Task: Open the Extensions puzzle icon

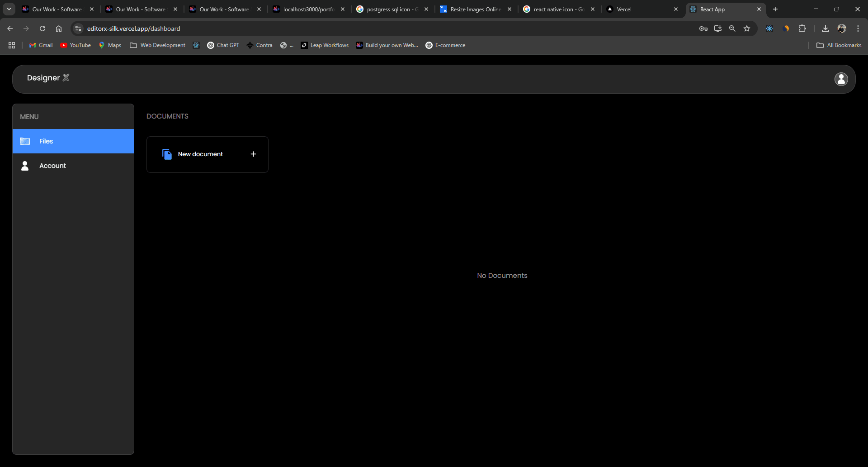Action: click(802, 29)
